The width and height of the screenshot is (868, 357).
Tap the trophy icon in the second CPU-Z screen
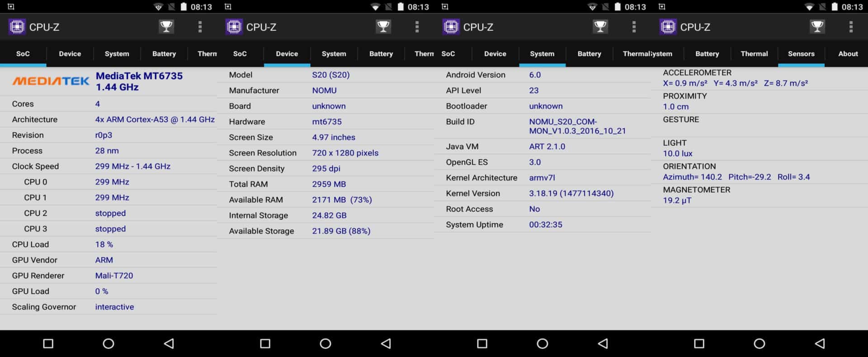coord(383,27)
